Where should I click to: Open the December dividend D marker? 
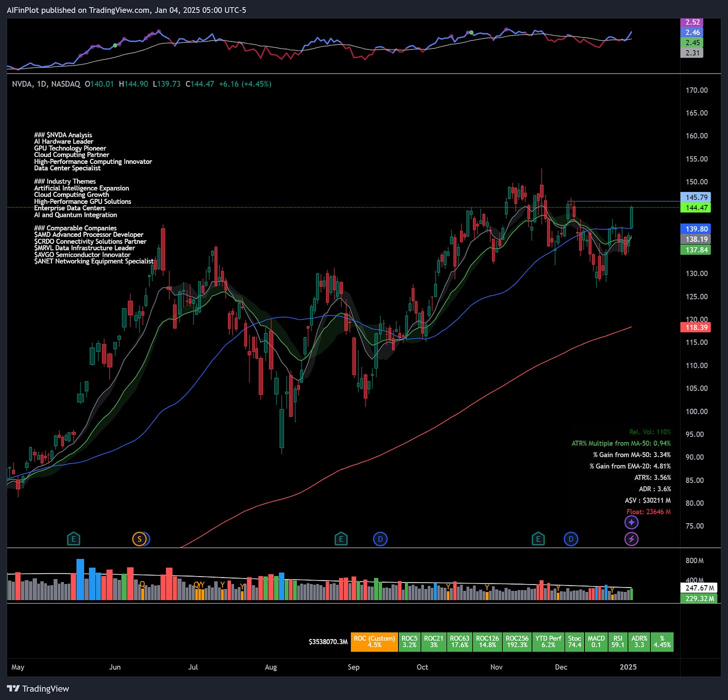pyautogui.click(x=571, y=539)
